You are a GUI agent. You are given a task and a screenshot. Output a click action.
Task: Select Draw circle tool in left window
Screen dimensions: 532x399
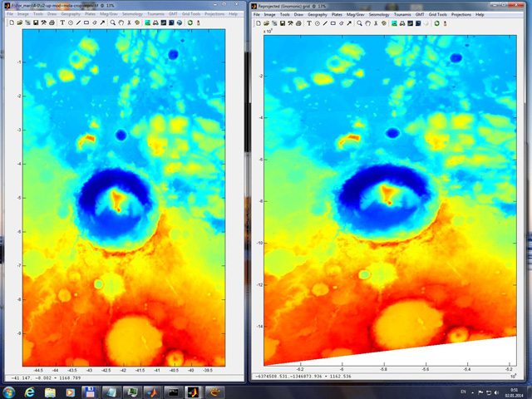(x=71, y=22)
